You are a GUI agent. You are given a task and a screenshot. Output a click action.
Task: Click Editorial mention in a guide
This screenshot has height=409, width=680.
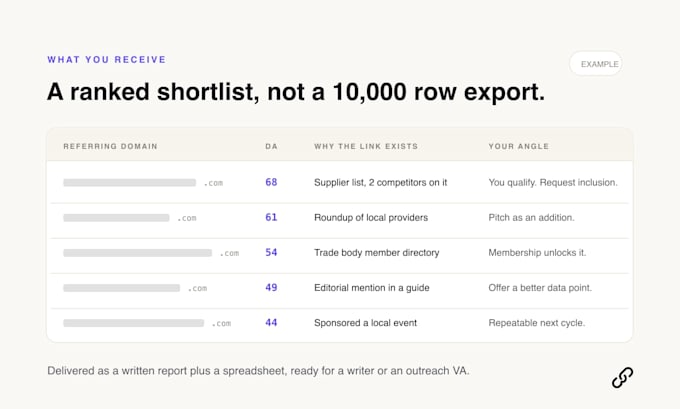tap(372, 288)
